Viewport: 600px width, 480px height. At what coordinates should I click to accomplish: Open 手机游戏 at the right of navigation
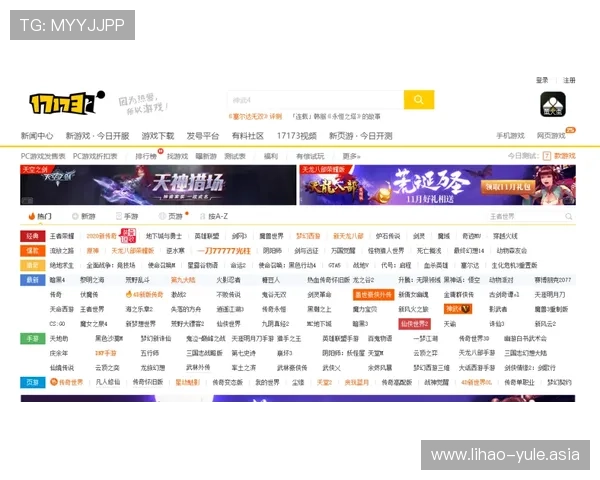(x=510, y=136)
